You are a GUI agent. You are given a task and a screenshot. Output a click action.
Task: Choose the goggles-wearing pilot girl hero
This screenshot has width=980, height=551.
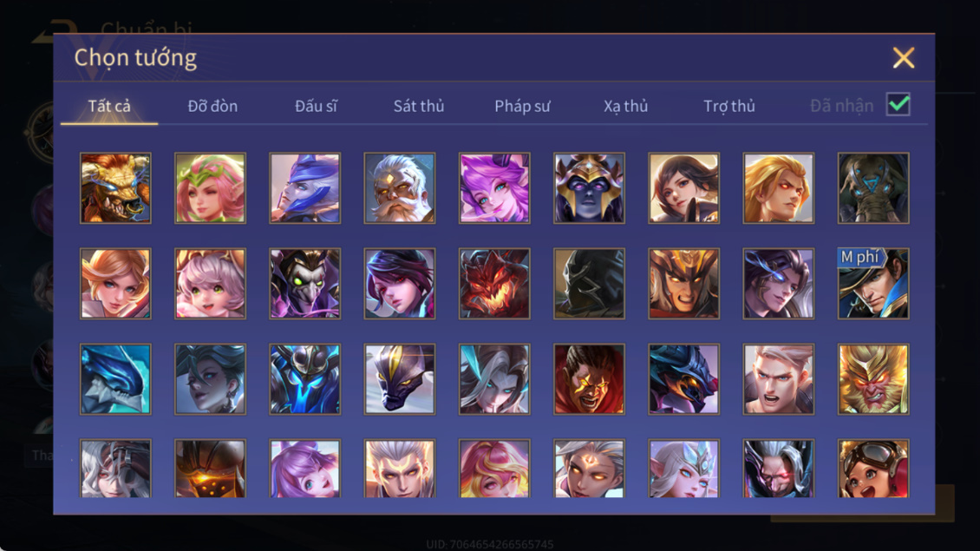pos(873,468)
